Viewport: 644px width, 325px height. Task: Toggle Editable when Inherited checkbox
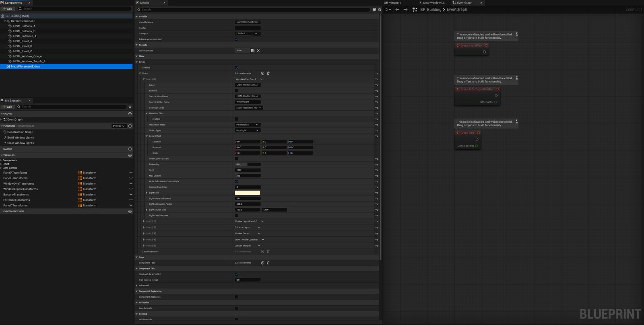pos(237,39)
